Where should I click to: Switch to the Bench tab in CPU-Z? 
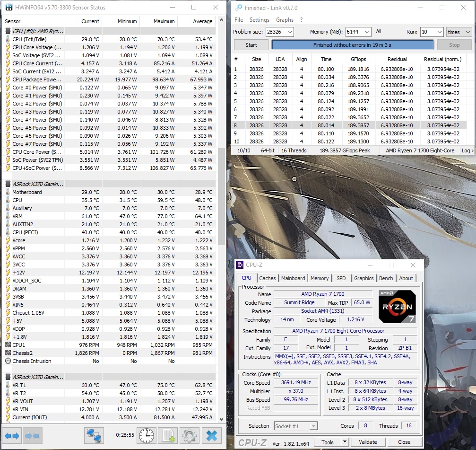click(386, 278)
